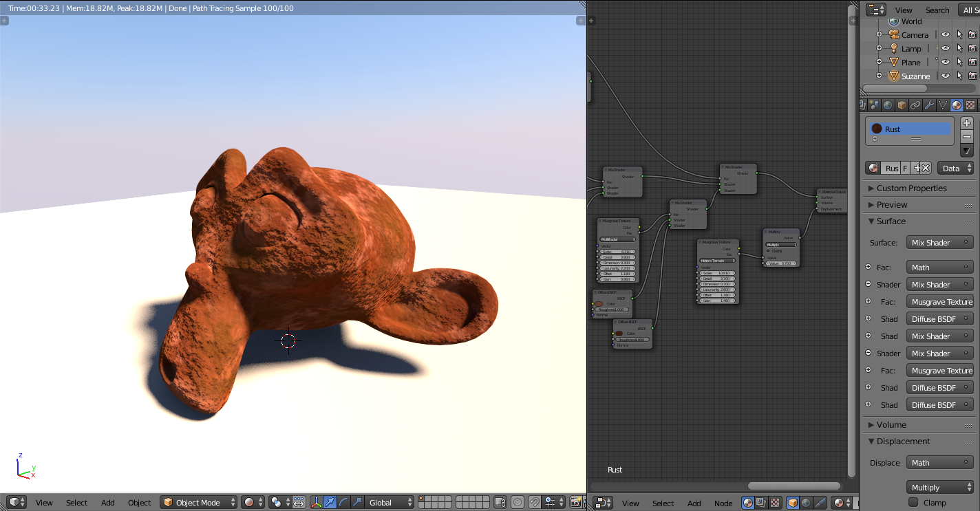Viewport: 980px width, 511px height.
Task: Collapse the Surface panel
Action: (891, 221)
